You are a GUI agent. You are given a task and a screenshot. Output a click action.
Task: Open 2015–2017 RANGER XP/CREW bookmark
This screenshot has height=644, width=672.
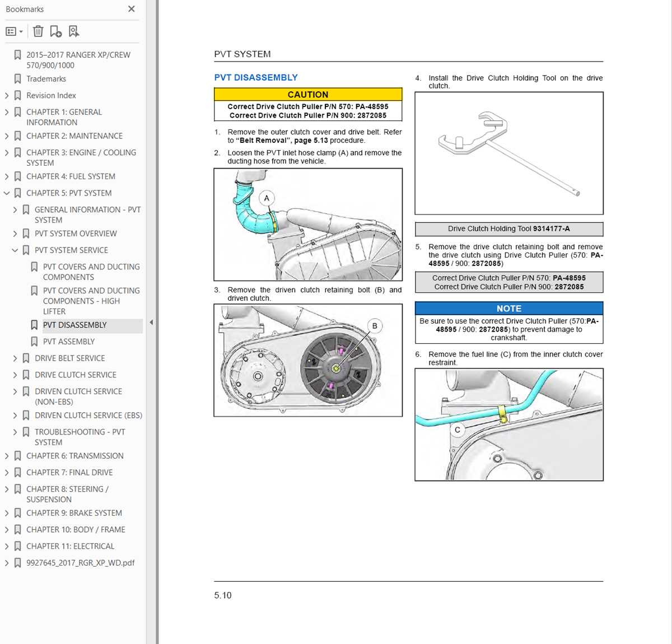pos(78,60)
